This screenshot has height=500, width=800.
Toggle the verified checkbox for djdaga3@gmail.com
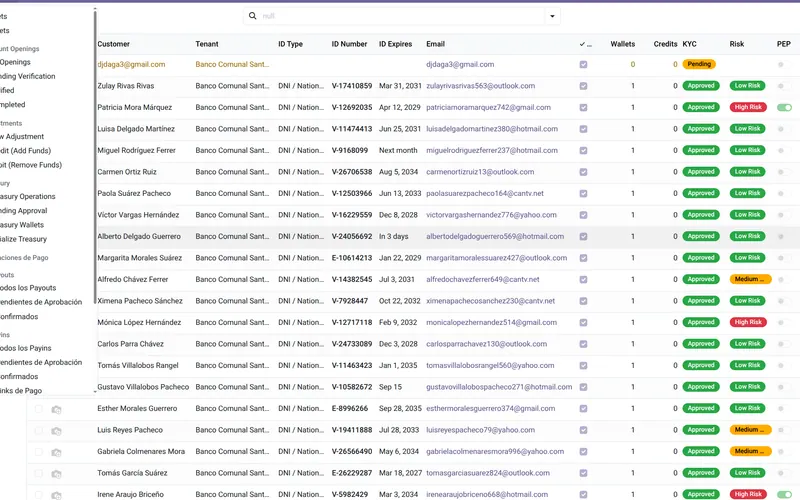click(583, 64)
